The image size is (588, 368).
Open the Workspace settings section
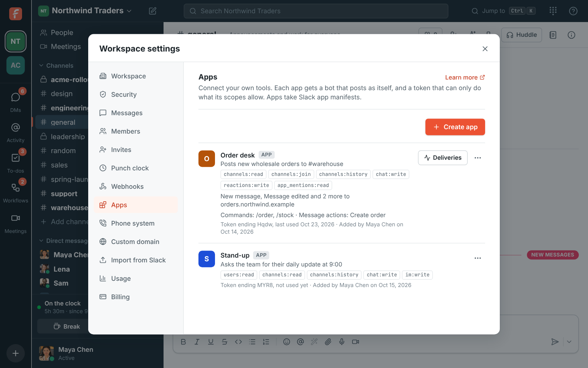(136, 76)
